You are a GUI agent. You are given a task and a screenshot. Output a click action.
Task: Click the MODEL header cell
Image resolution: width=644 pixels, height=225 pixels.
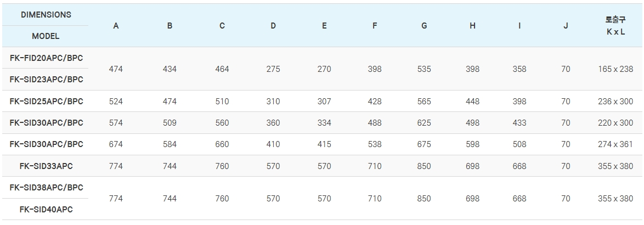(x=46, y=36)
